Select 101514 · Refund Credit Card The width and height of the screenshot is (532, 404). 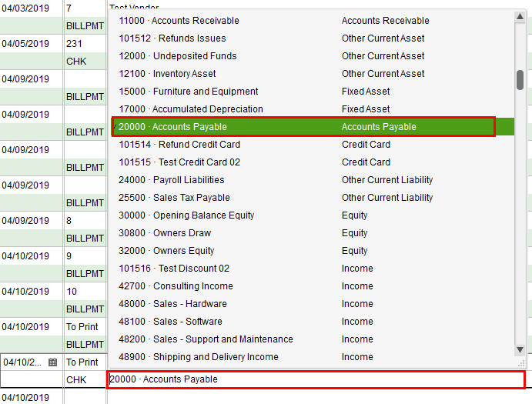[313, 145]
